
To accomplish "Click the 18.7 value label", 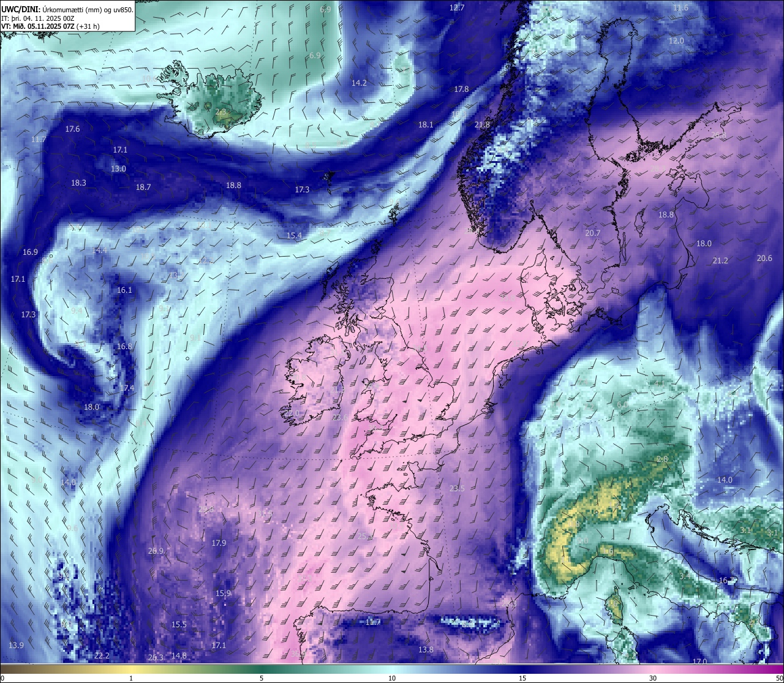I will tap(143, 187).
